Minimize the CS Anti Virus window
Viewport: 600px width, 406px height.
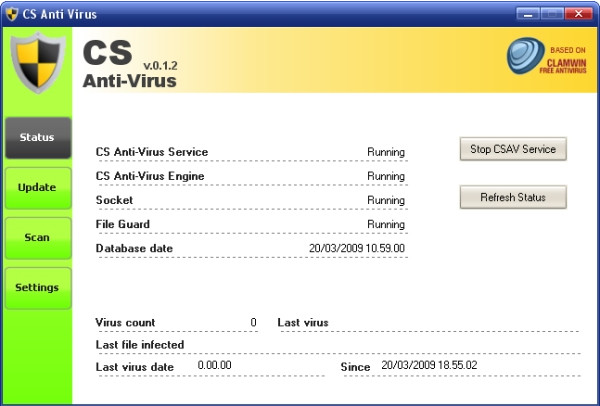(528, 14)
